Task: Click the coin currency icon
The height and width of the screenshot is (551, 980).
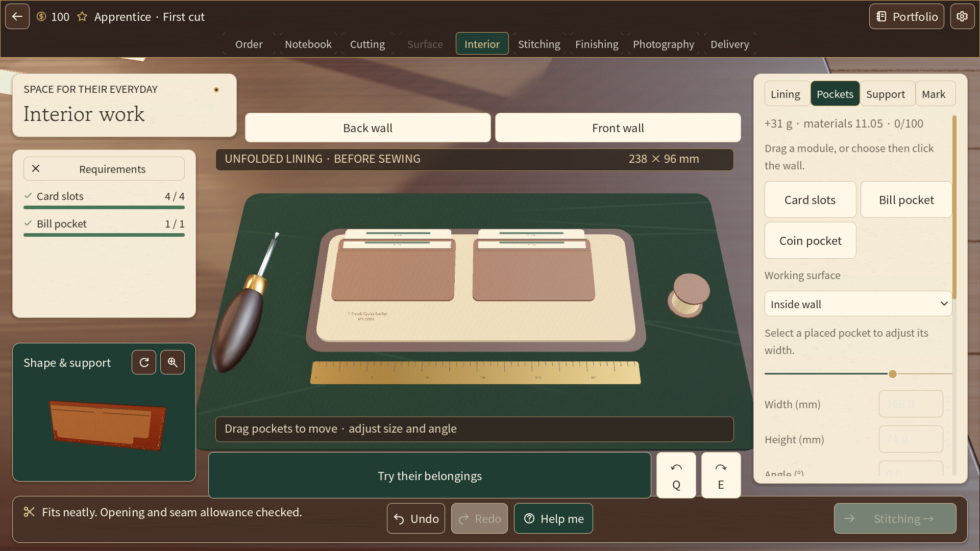Action: [x=41, y=16]
